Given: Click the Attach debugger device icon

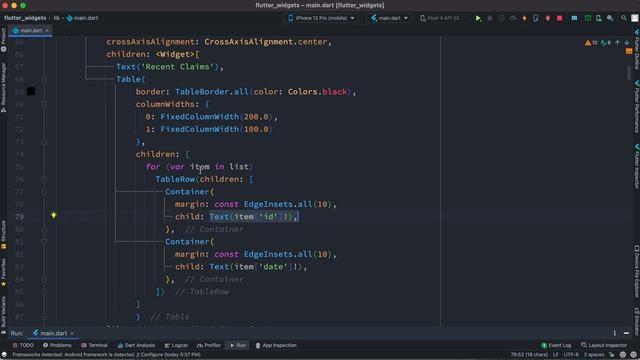Looking at the screenshot, I should pyautogui.click(x=536, y=18).
